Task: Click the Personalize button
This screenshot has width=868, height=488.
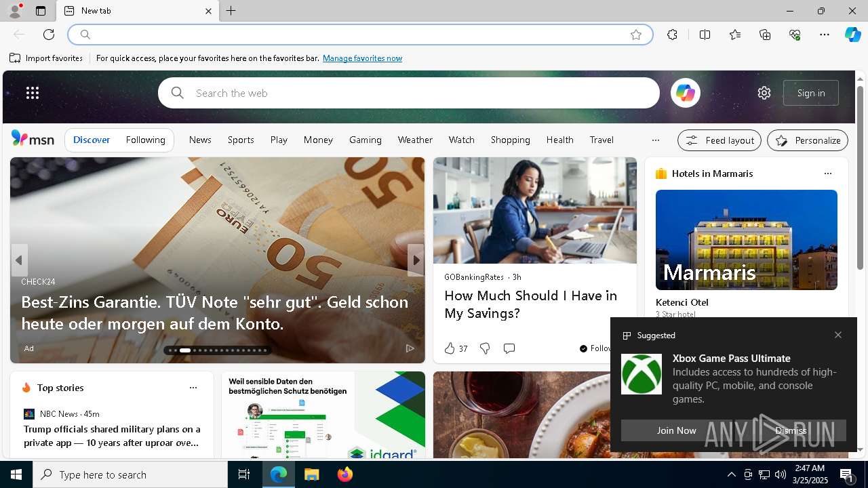Action: pyautogui.click(x=808, y=140)
